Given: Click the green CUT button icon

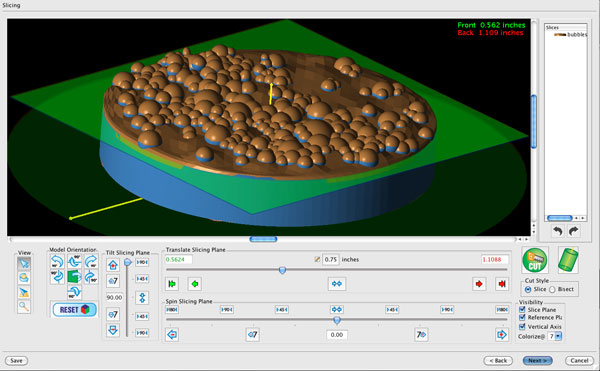Looking at the screenshot, I should pyautogui.click(x=535, y=260).
